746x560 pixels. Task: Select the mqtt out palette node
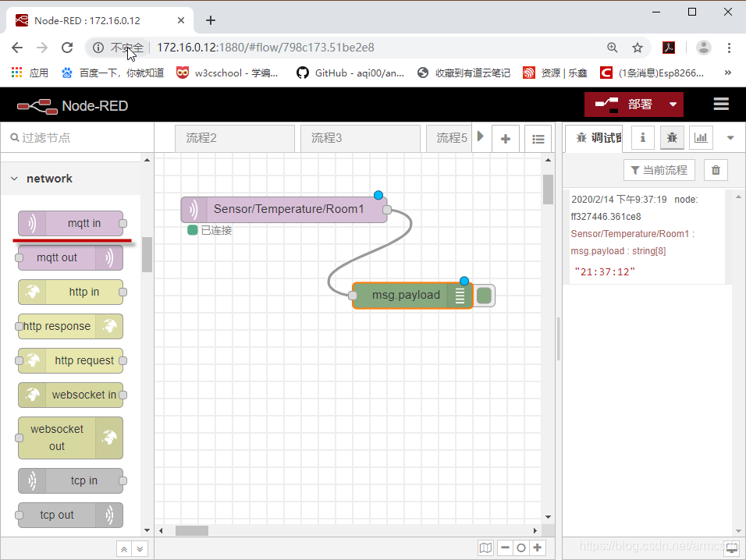pos(70,257)
